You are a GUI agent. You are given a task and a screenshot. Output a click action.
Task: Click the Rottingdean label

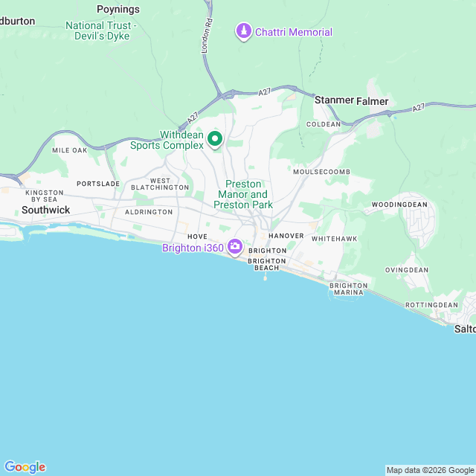pyautogui.click(x=431, y=305)
